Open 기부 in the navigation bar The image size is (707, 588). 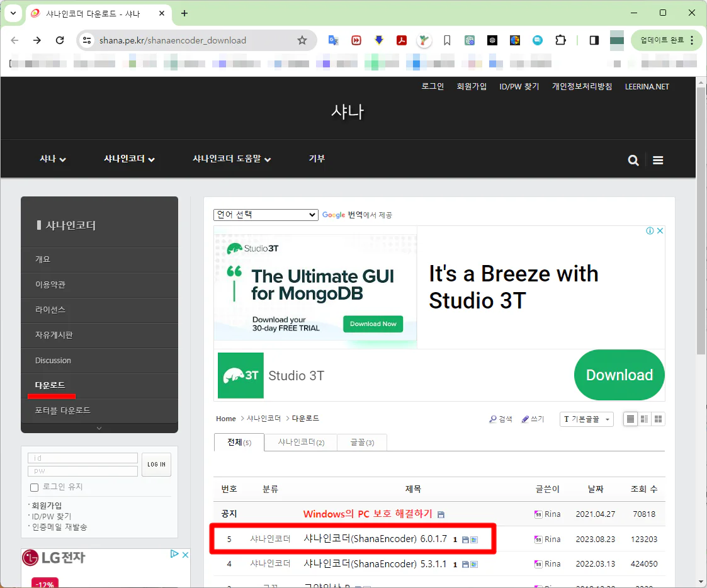click(x=317, y=159)
